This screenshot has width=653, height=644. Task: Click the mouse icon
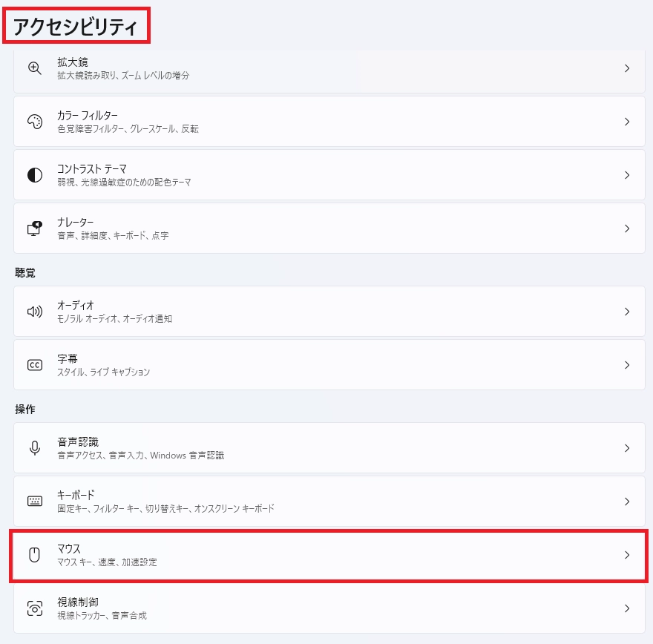pos(35,555)
